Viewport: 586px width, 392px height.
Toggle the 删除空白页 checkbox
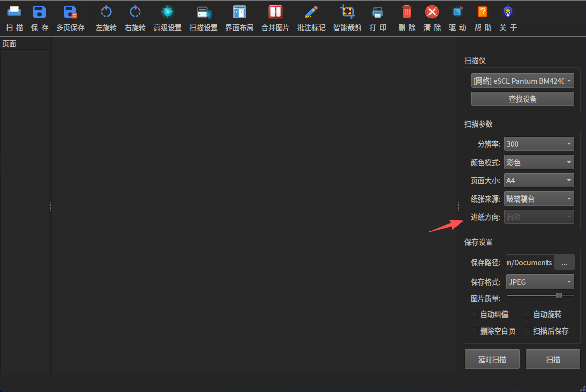pyautogui.click(x=474, y=331)
